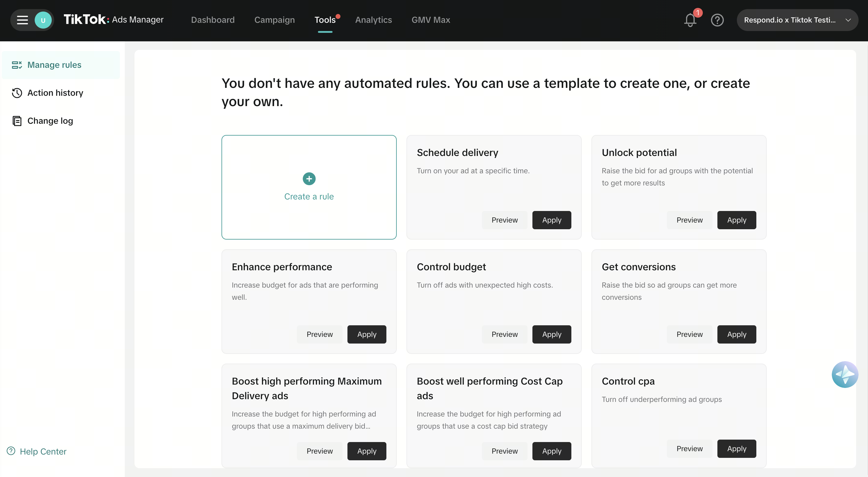Click the Create a rule card
Image resolution: width=868 pixels, height=477 pixels.
[x=309, y=187]
